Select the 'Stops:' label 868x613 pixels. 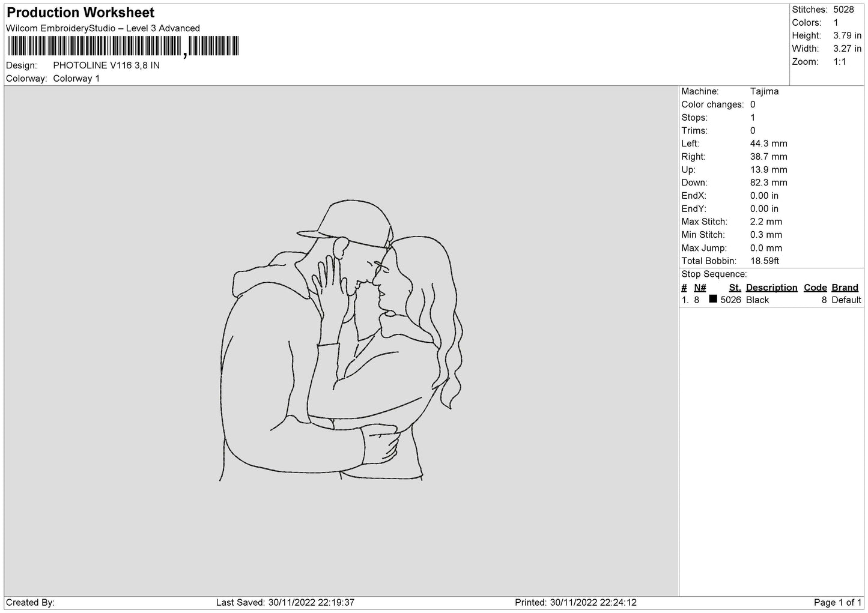coord(694,118)
